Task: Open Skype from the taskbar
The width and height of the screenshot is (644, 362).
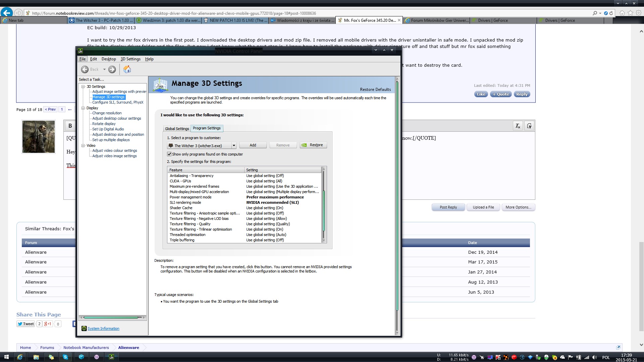Action: pos(65,357)
